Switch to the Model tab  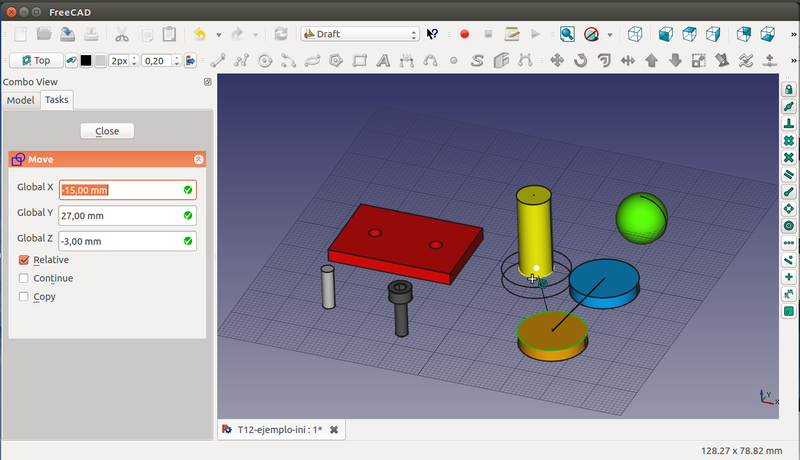point(20,100)
